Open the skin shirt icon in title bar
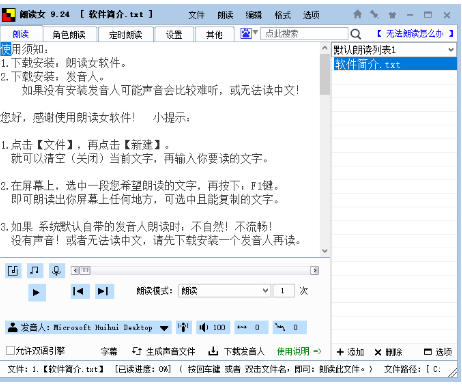 392,15
